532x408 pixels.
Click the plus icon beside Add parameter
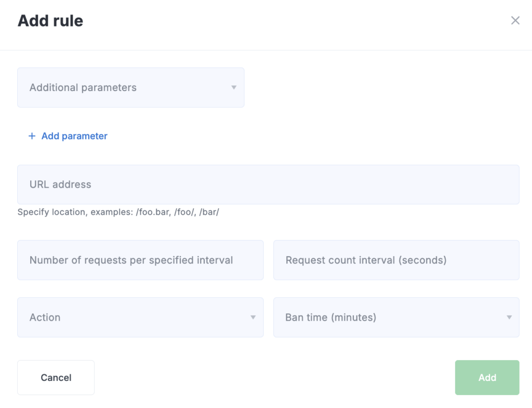tap(32, 136)
